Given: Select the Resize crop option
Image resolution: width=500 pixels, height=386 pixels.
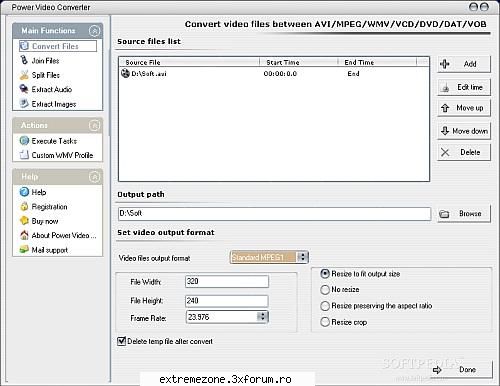Looking at the screenshot, I should click(325, 322).
